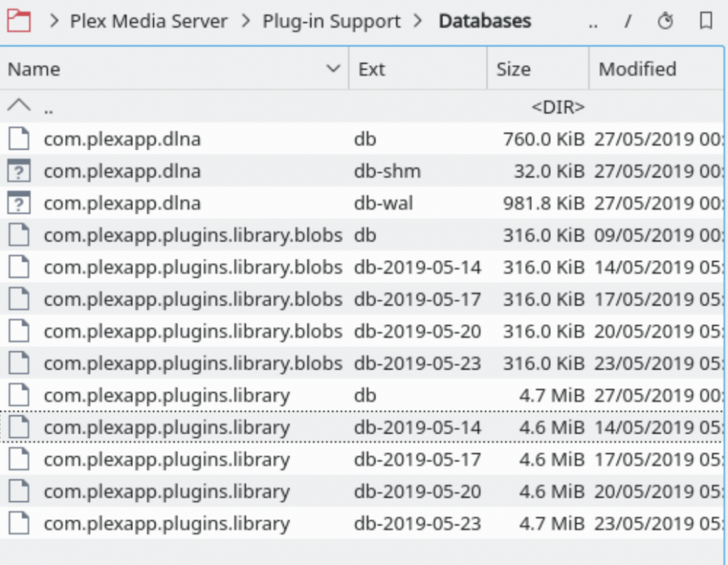Select library.blobs db-2019-05-14 file name
Image resolution: width=728 pixels, height=565 pixels.
point(193,267)
